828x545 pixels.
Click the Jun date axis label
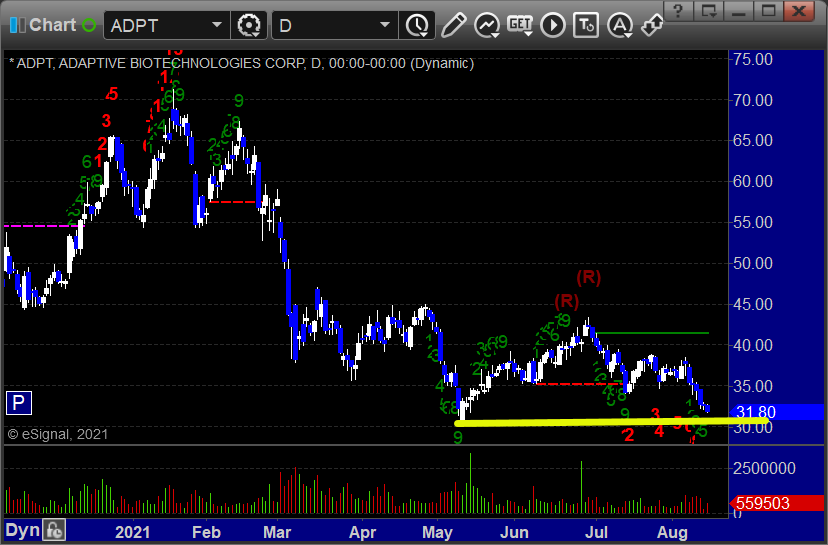click(x=514, y=532)
